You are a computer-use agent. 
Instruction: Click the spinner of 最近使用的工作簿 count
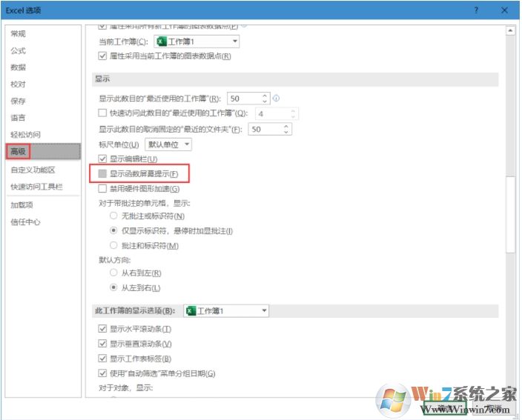click(265, 99)
